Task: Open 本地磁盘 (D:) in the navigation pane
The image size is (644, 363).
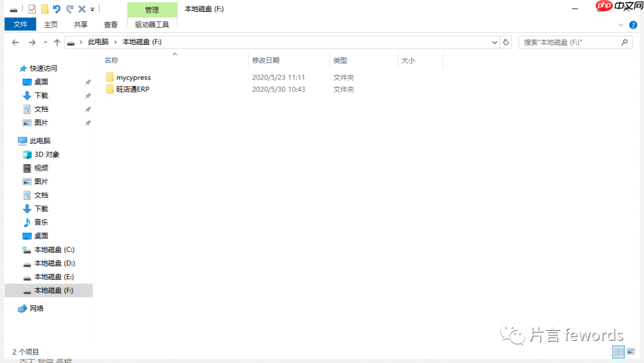Action: click(x=55, y=263)
